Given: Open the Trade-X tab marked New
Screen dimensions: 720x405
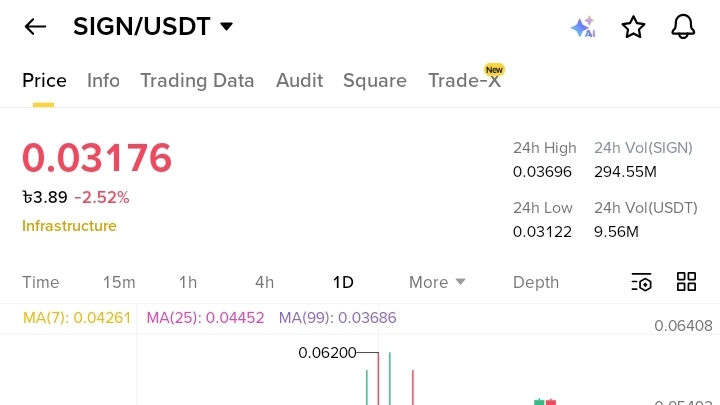Looking at the screenshot, I should pyautogui.click(x=465, y=79).
